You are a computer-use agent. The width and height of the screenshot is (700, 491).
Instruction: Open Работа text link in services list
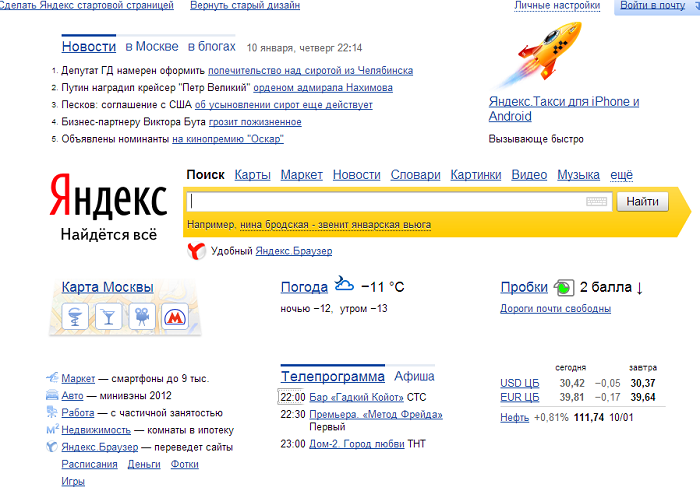point(78,413)
